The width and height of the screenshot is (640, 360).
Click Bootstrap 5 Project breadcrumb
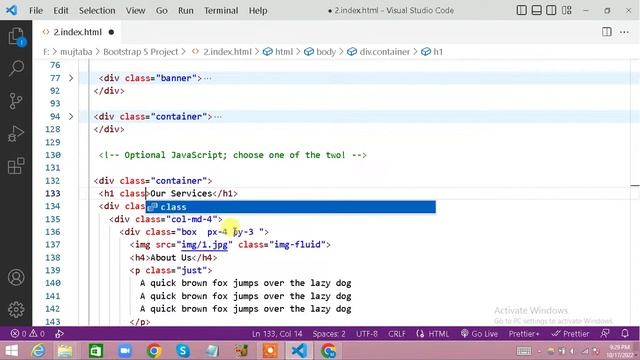140,52
